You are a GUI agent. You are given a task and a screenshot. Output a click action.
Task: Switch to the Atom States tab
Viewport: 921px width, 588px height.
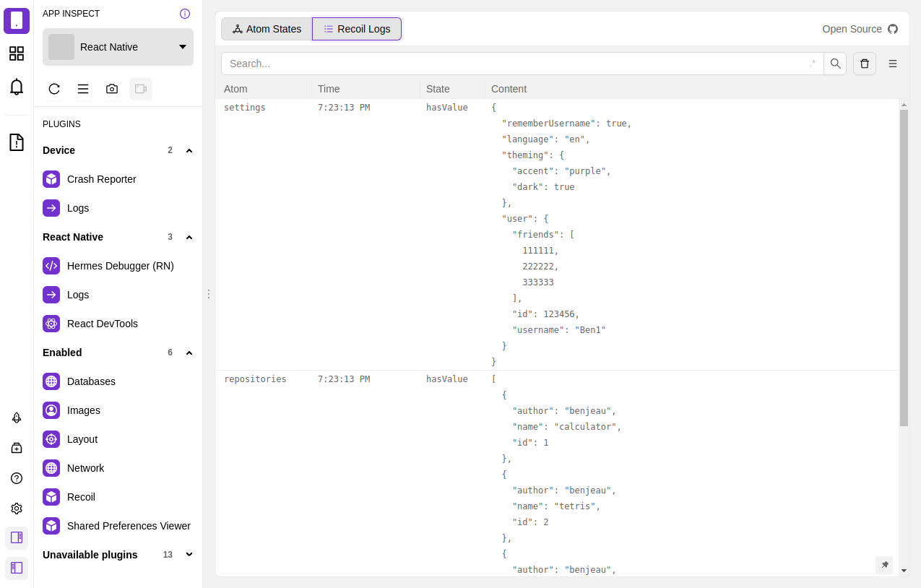click(x=267, y=29)
